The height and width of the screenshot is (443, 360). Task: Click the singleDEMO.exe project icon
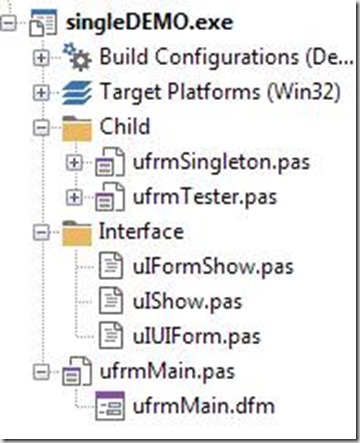pos(43,23)
